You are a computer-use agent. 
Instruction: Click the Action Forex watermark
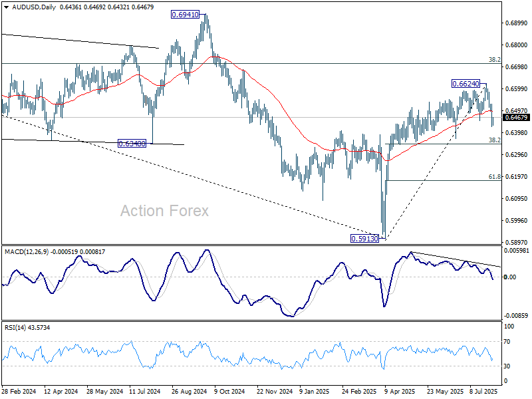coord(164,211)
